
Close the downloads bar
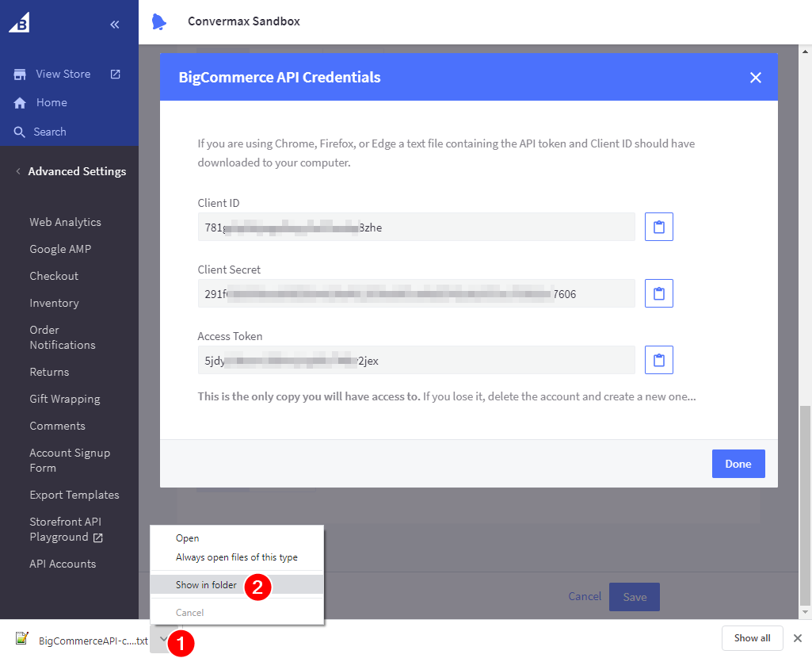[798, 638]
